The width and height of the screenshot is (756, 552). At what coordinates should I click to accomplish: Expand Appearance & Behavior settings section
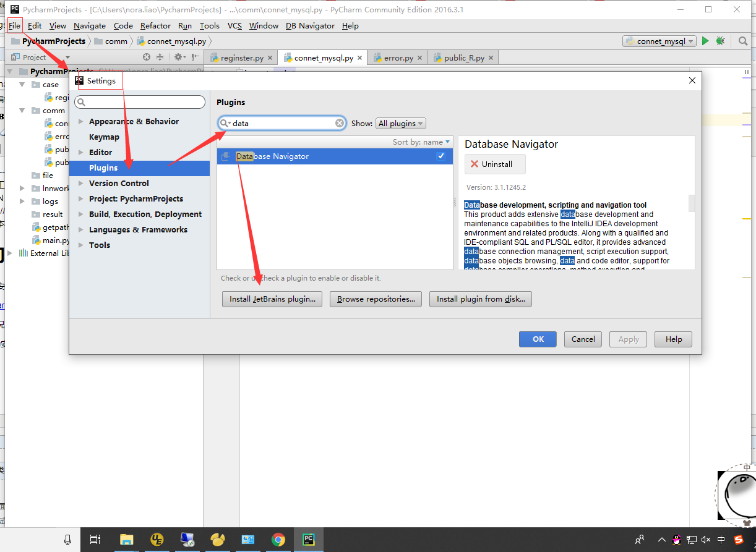80,121
